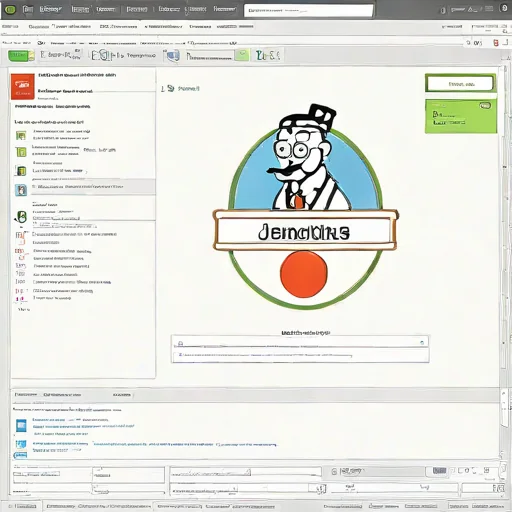Click the first tab at the status bar's left end
Viewport: 512px width, 512px height.
[22, 506]
